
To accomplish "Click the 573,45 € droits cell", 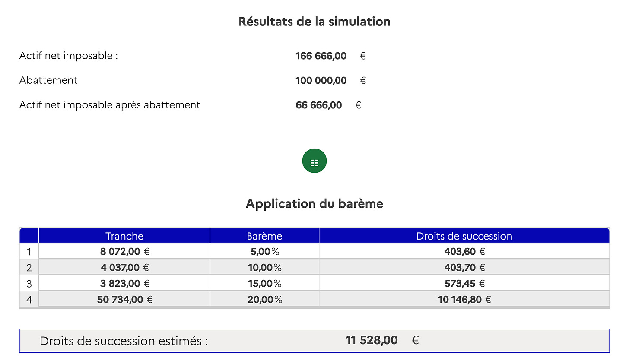I will (464, 283).
